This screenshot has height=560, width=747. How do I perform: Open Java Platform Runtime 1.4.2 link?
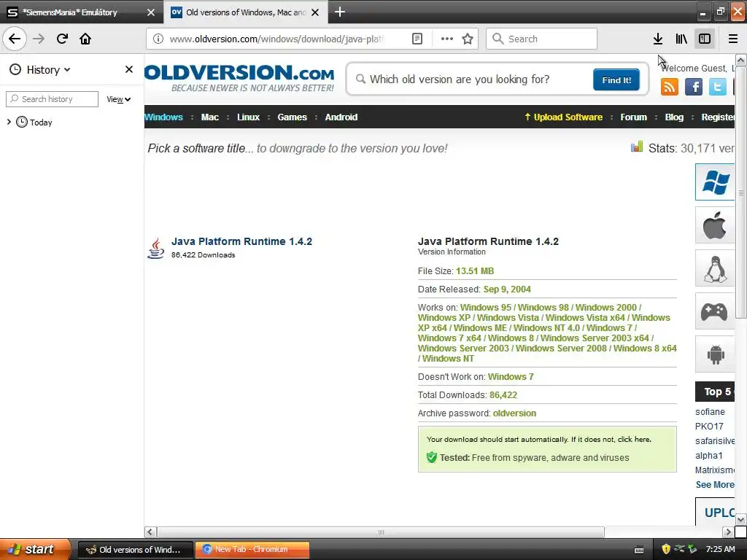[241, 241]
